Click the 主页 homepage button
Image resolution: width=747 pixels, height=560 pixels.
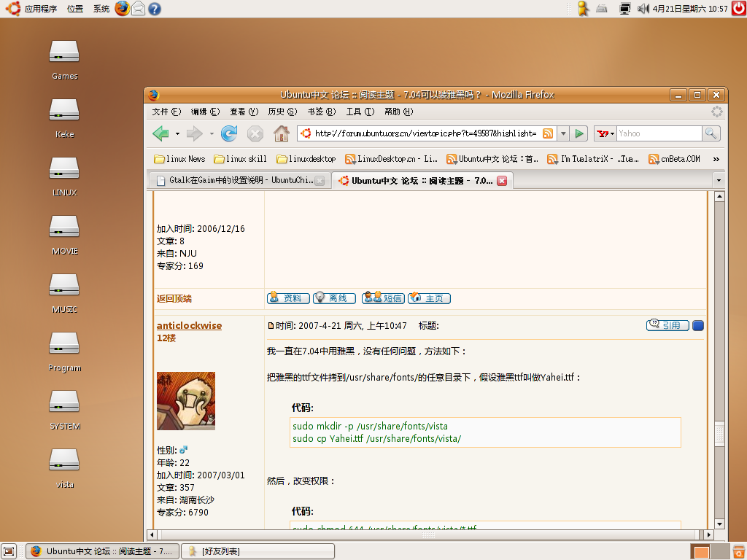click(x=429, y=298)
